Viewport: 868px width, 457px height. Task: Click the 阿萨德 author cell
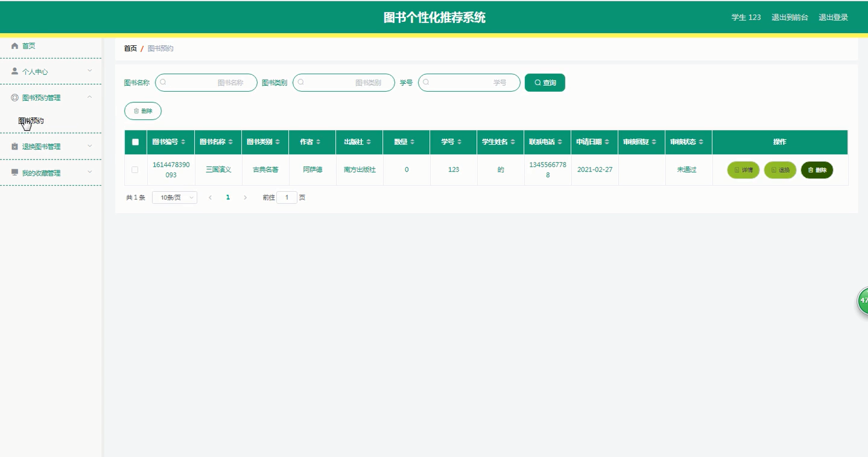(x=312, y=170)
